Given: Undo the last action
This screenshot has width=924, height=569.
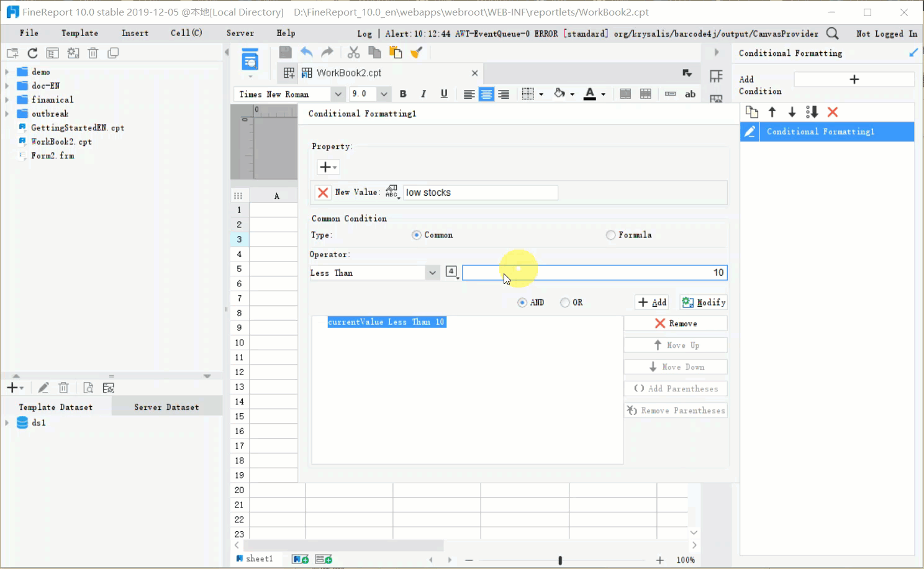Looking at the screenshot, I should coord(307,53).
